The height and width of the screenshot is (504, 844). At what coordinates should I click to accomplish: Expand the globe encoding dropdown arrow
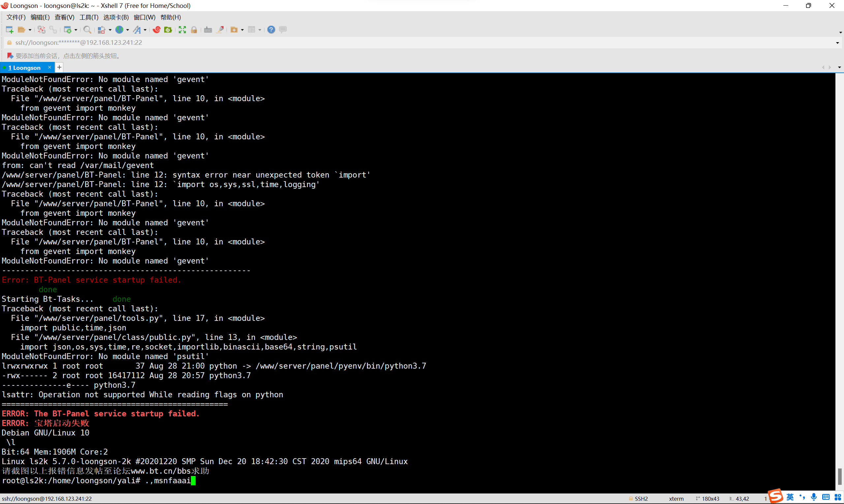point(128,30)
